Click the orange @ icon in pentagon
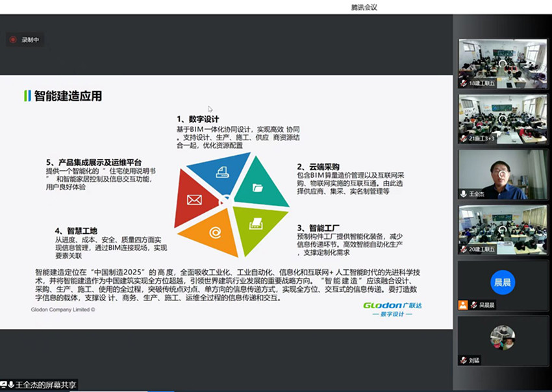Image resolution: width=552 pixels, height=392 pixels. click(213, 232)
